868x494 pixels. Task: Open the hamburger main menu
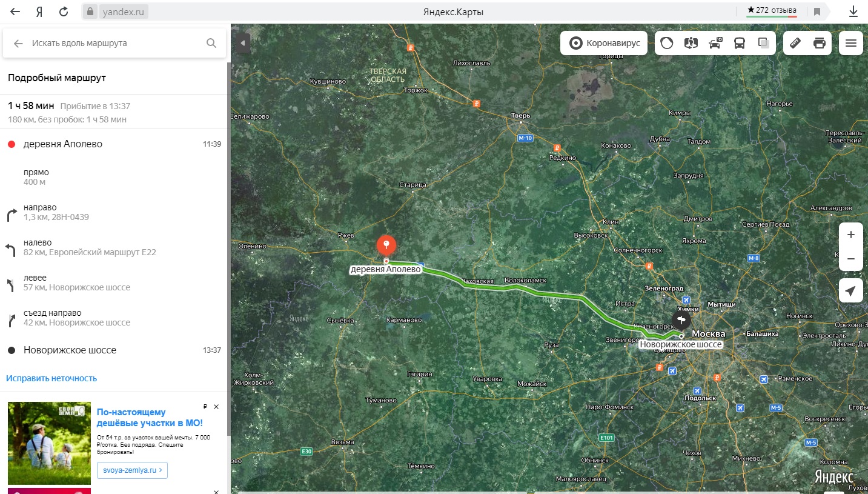point(851,43)
